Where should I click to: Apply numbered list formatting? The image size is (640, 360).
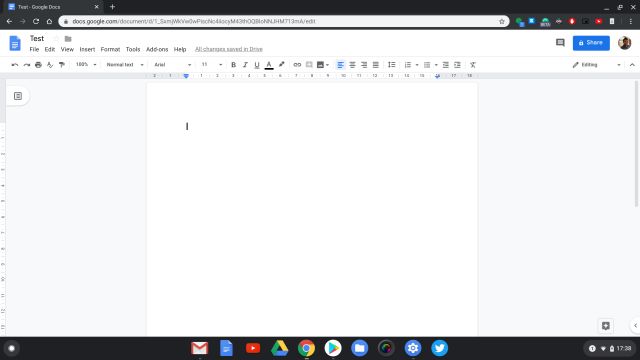click(408, 65)
